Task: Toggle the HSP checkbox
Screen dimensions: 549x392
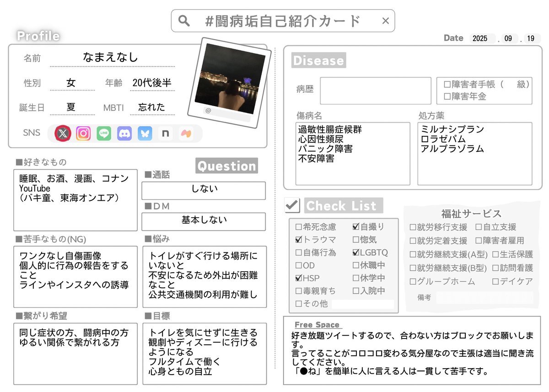Action: [299, 278]
